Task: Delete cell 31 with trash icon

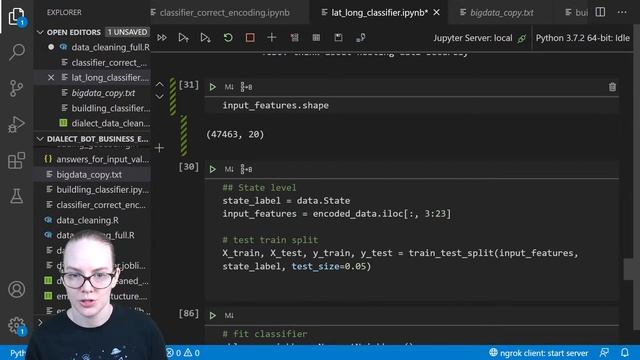Action: 612,87
